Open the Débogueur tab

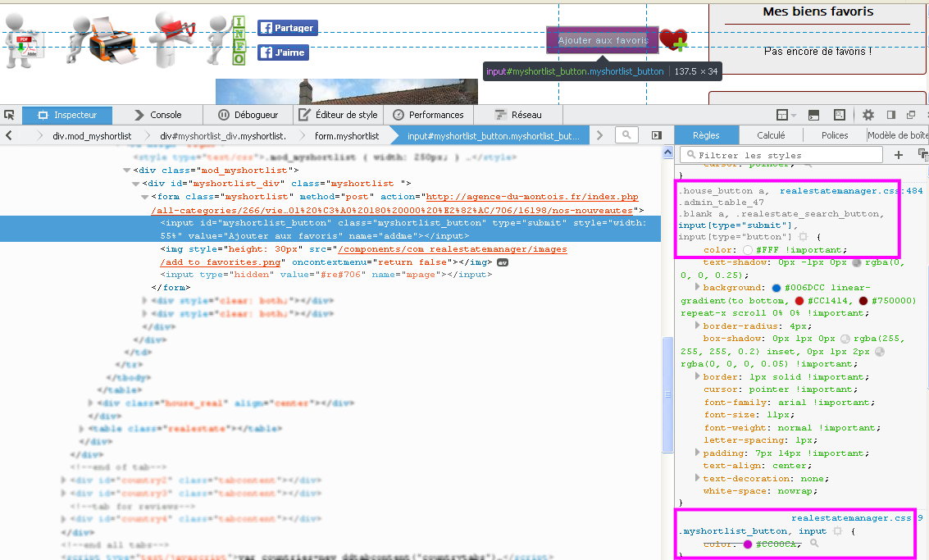point(248,115)
